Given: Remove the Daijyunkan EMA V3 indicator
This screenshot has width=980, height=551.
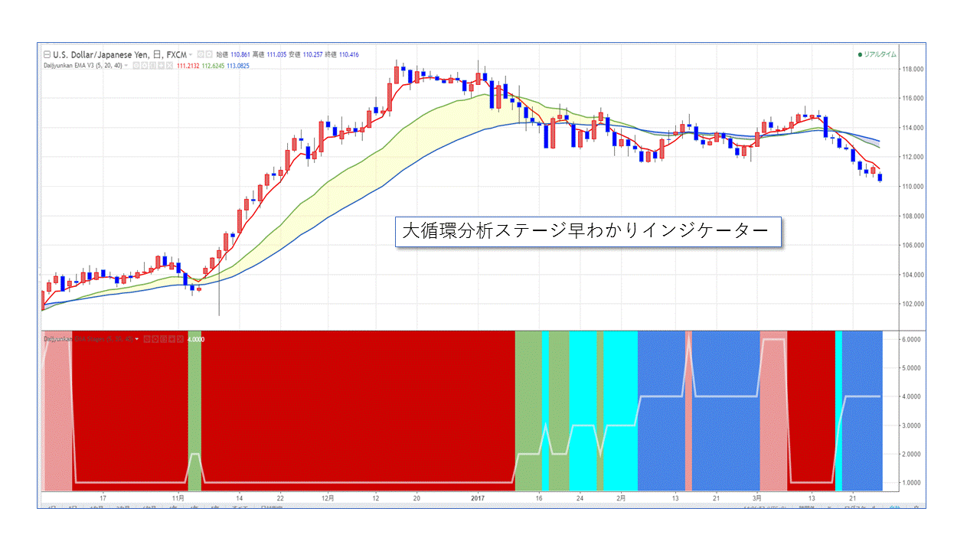Looking at the screenshot, I should click(169, 66).
